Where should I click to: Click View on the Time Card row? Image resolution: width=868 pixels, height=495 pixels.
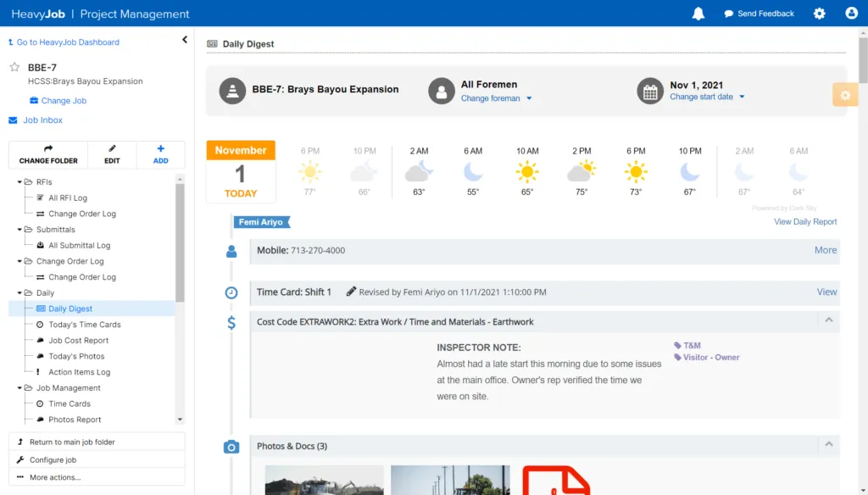click(x=827, y=292)
